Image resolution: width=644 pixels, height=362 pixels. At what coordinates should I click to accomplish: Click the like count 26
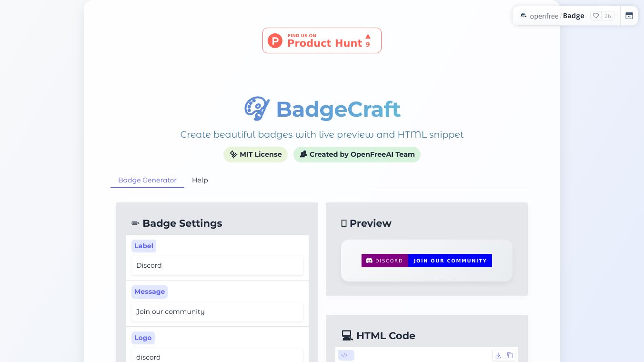click(x=608, y=16)
